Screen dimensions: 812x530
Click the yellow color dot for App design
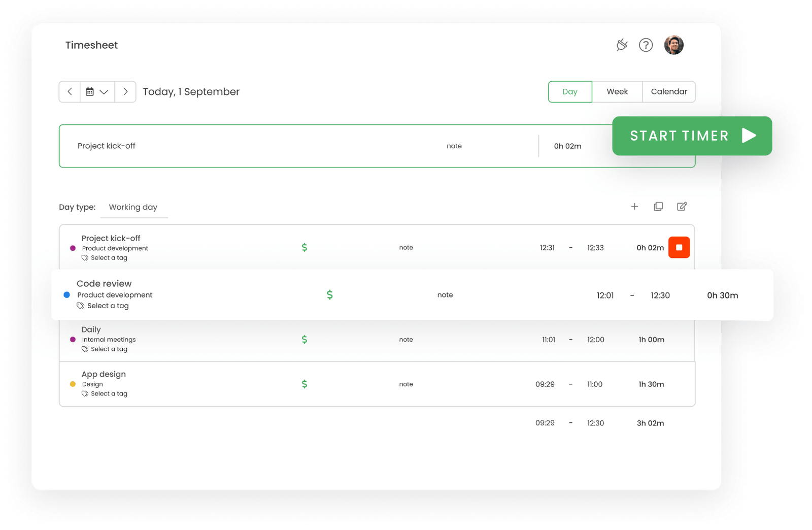(73, 384)
